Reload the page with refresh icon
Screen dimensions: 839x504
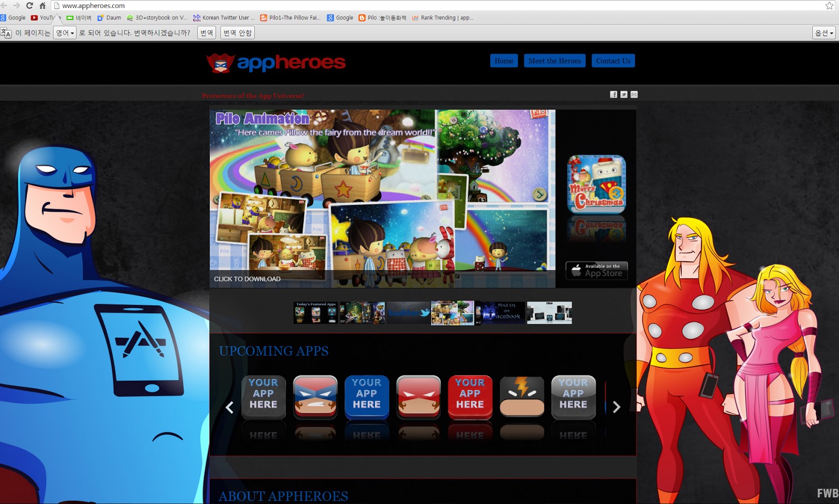tap(29, 5)
